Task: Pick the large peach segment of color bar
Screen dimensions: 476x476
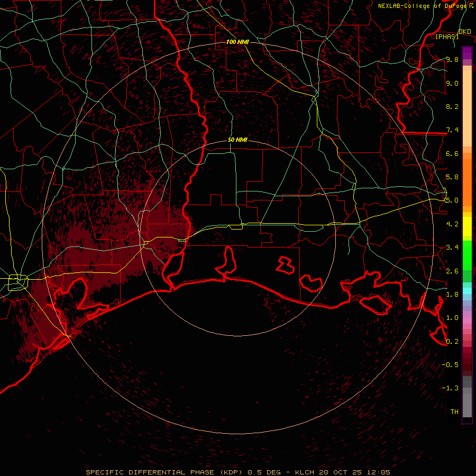Action: [467, 109]
